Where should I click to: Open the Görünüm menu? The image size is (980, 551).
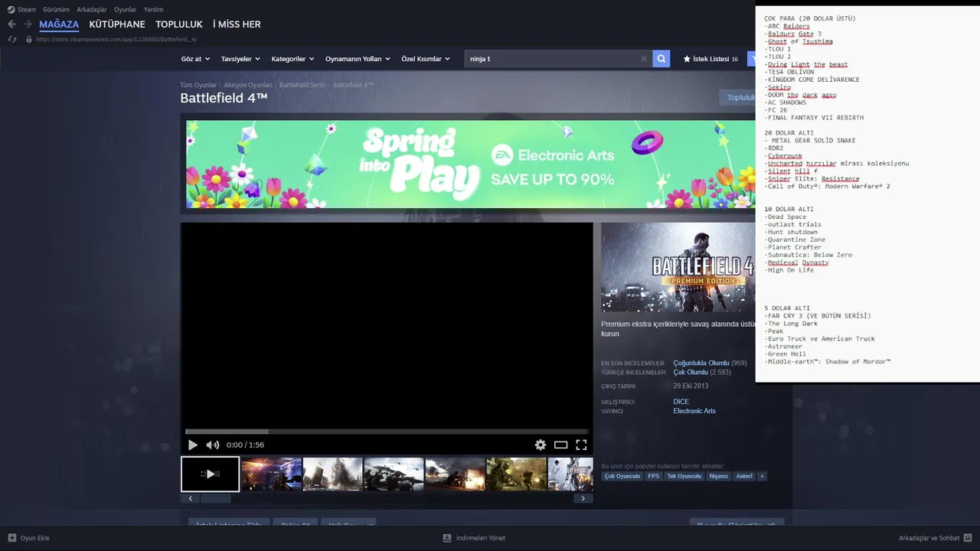pyautogui.click(x=56, y=10)
